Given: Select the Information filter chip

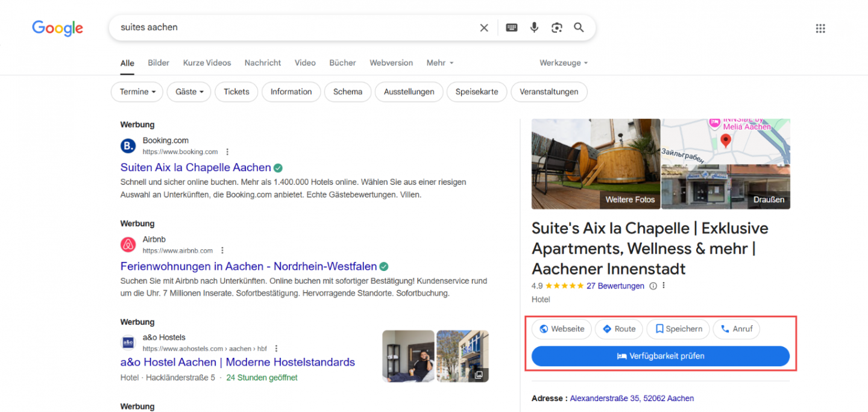Looking at the screenshot, I should tap(291, 92).
